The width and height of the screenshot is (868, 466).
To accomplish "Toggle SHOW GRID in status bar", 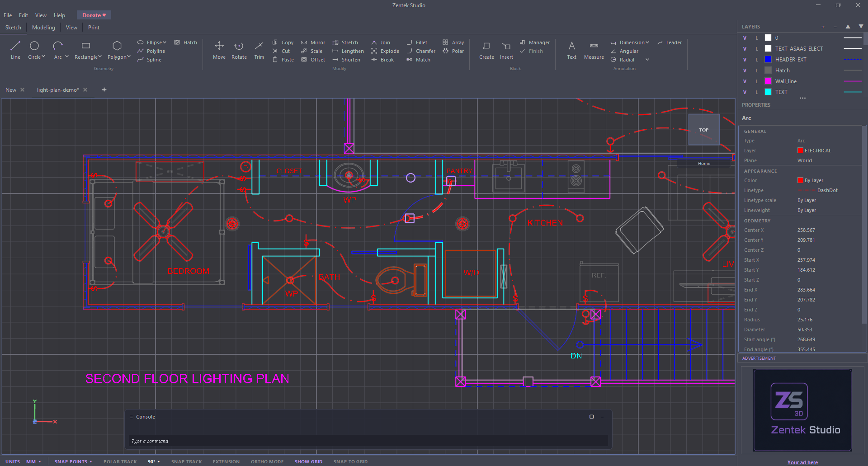I will point(308,461).
